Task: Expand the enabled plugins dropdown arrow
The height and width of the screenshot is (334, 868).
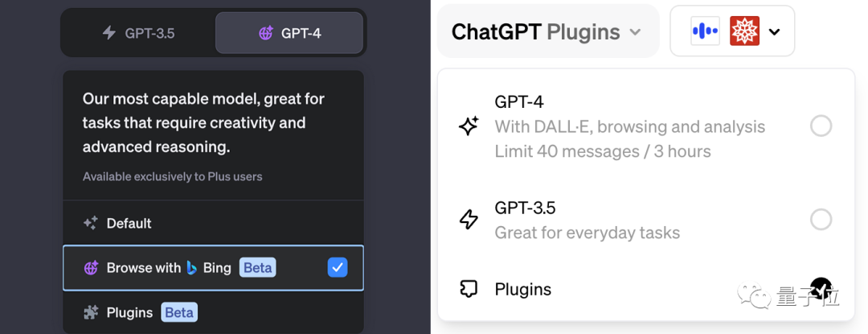Action: click(775, 32)
